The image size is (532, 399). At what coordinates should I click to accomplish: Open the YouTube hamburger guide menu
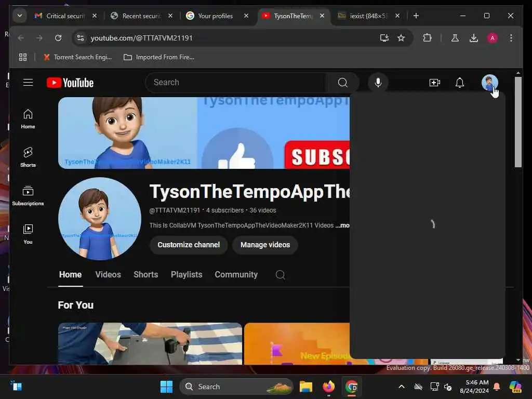tap(28, 83)
